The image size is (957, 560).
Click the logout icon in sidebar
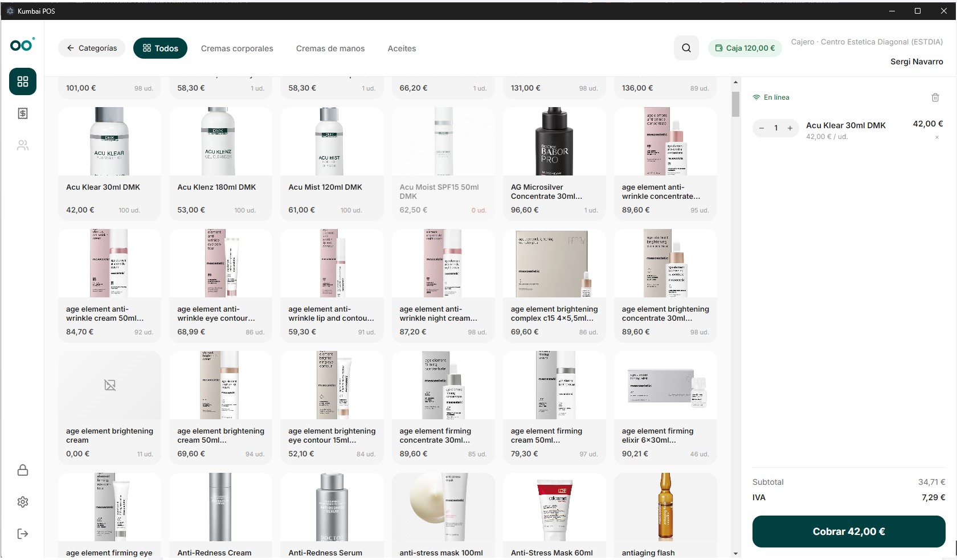tap(23, 534)
